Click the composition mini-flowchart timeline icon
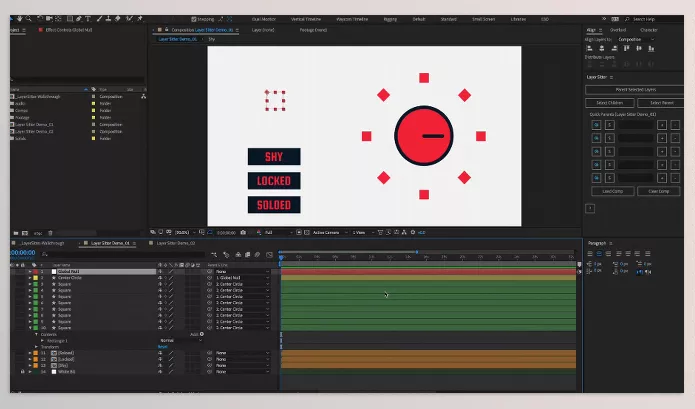Screen dimensions: 695x409 coord(214,254)
